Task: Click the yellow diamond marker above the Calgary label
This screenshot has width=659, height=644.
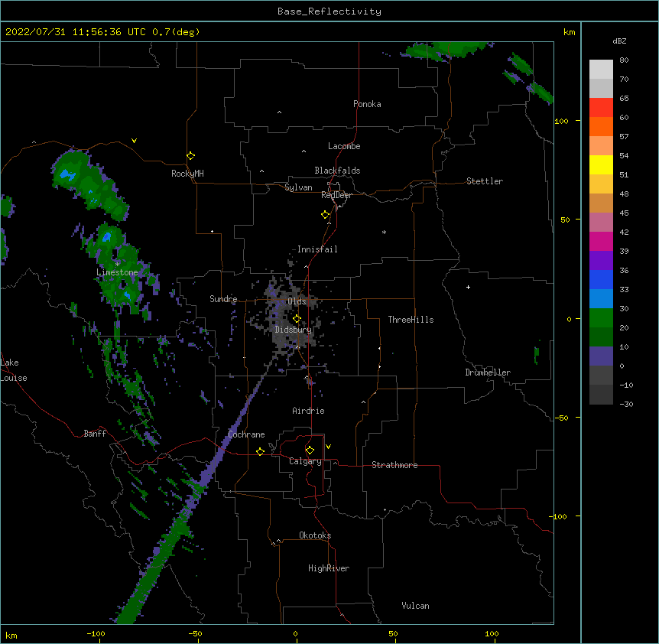Action: click(310, 450)
